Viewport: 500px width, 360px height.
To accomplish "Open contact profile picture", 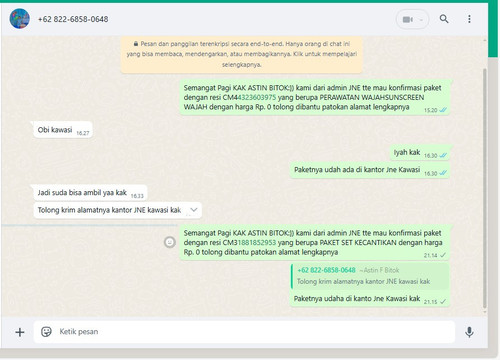I will tap(20, 19).
